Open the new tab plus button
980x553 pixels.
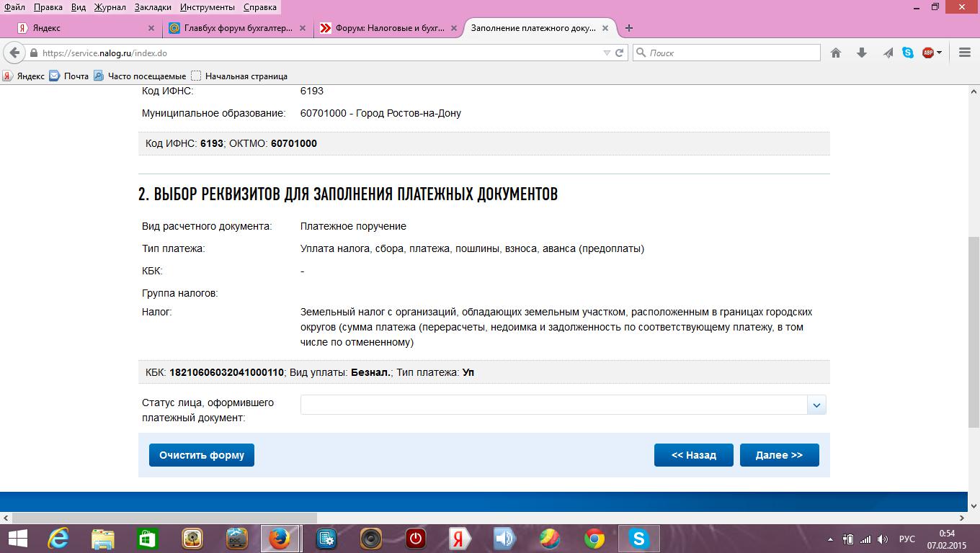pos(629,28)
